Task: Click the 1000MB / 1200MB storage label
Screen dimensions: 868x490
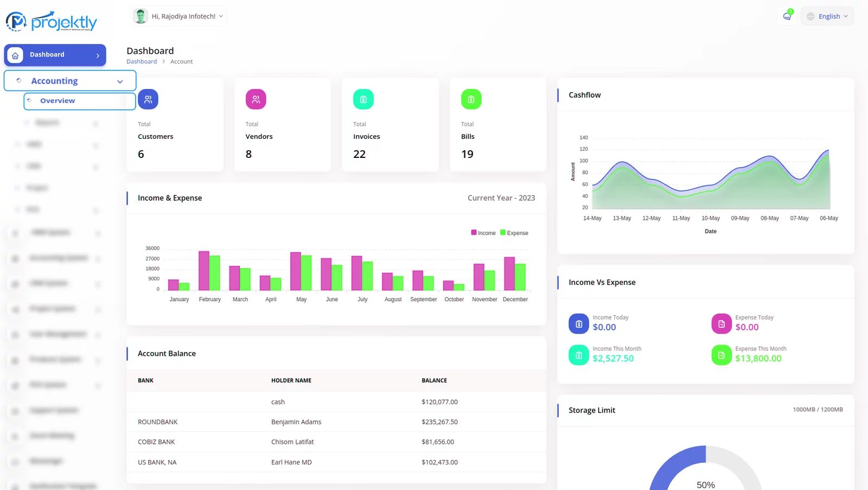Action: [x=818, y=410]
